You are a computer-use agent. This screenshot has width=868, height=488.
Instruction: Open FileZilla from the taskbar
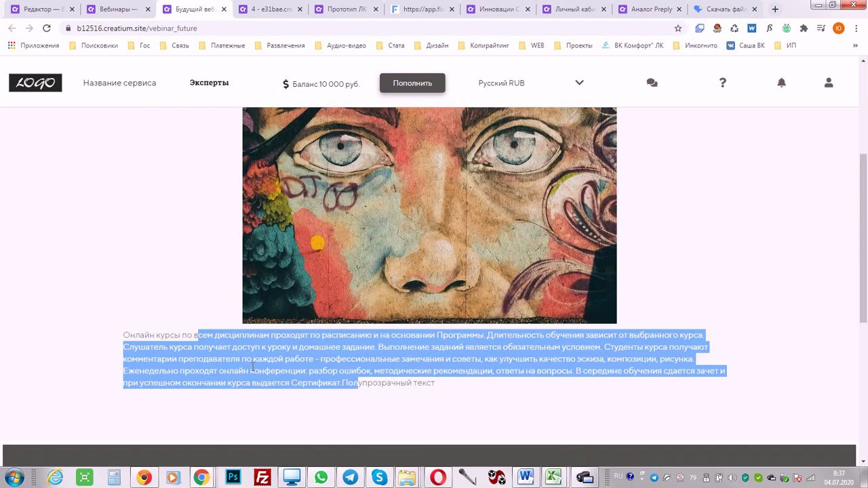pos(262,477)
